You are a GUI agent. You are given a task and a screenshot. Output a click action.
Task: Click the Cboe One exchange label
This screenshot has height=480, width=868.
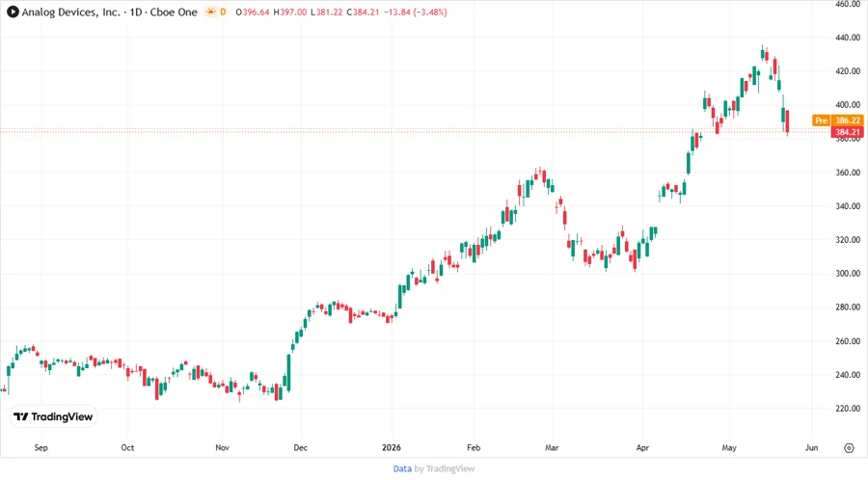coord(174,13)
